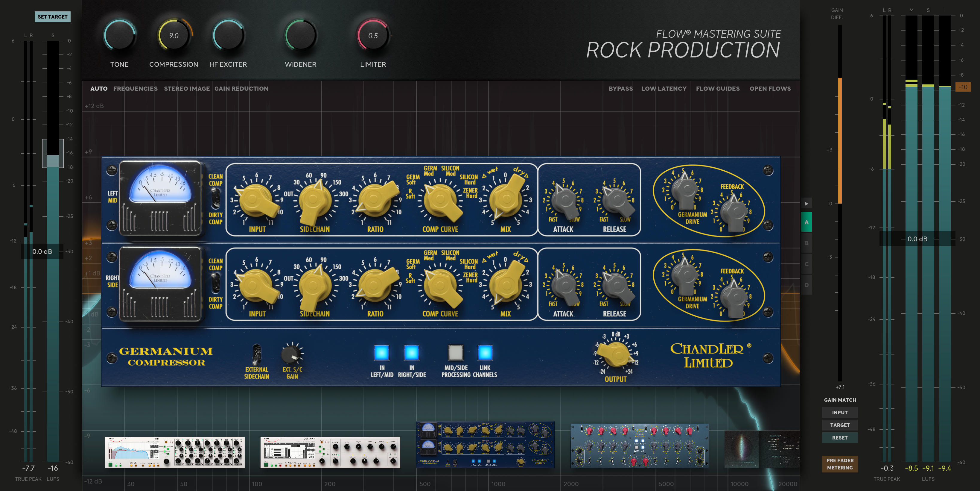Toggle PRE FADER METERING

(840, 464)
